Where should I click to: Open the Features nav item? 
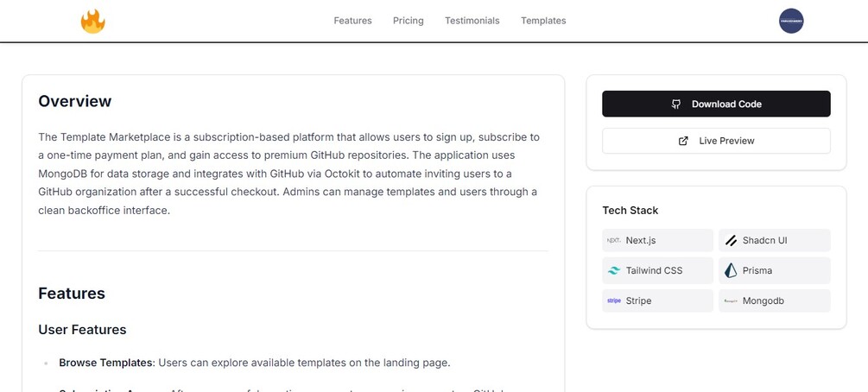click(x=352, y=21)
